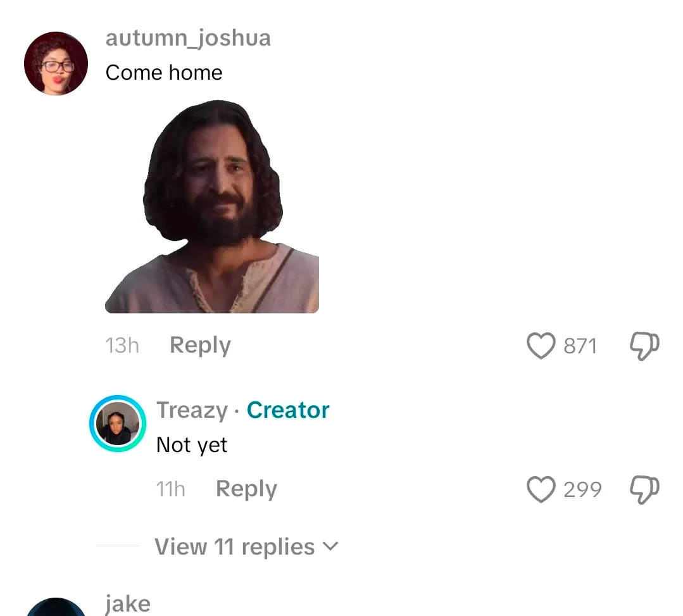Tap the 299 like count

(582, 489)
